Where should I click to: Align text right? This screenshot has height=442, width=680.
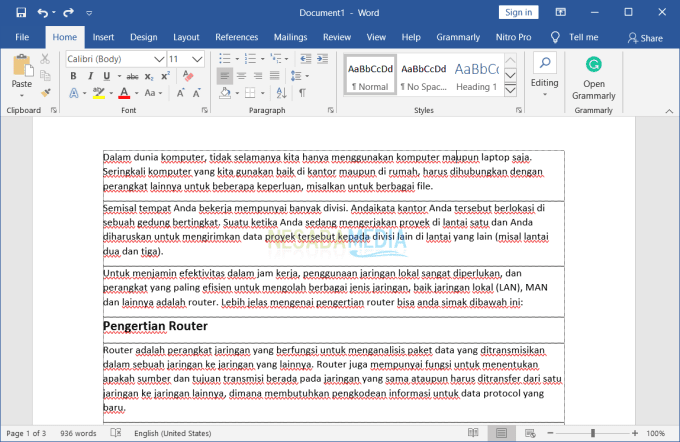258,76
